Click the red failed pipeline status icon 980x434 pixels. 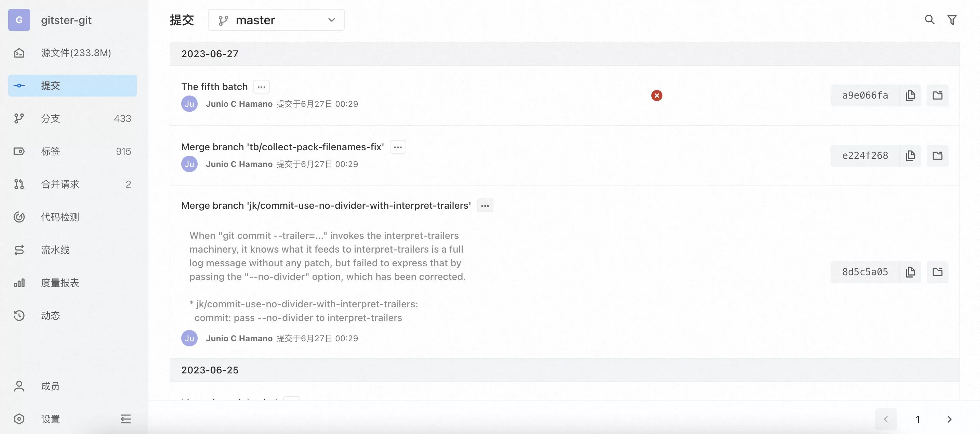point(657,95)
